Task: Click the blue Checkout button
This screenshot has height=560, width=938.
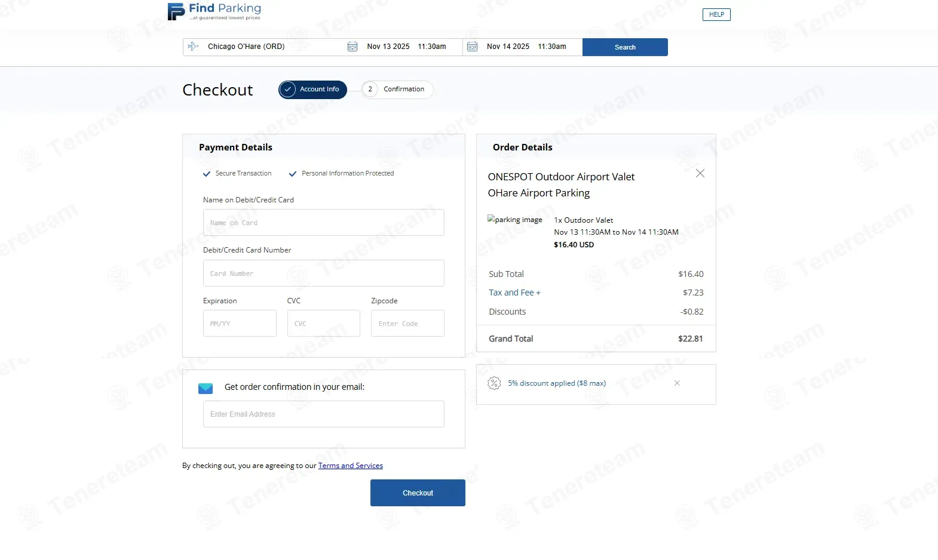Action: click(418, 493)
